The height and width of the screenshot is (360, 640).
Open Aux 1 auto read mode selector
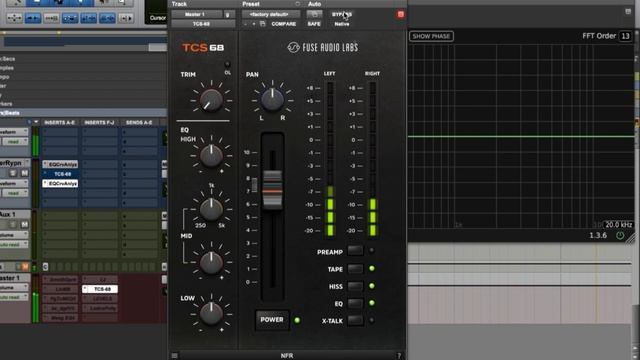pyautogui.click(x=14, y=244)
